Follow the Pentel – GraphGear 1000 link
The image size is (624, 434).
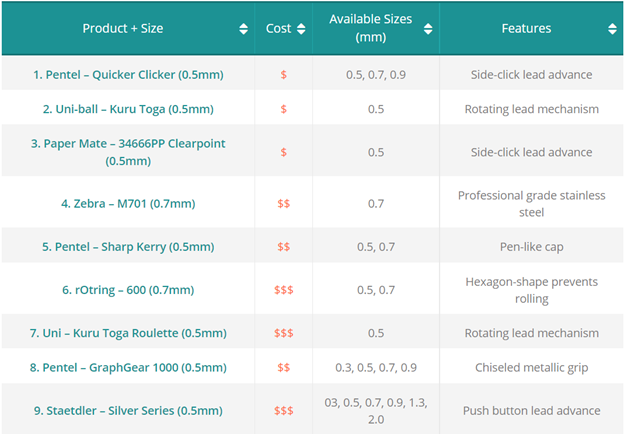point(128,368)
